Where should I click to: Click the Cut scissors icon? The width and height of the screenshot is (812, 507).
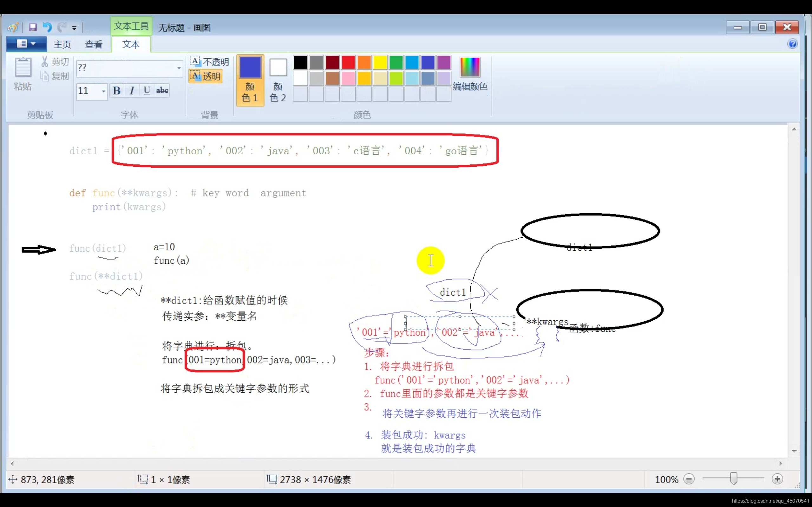click(45, 61)
